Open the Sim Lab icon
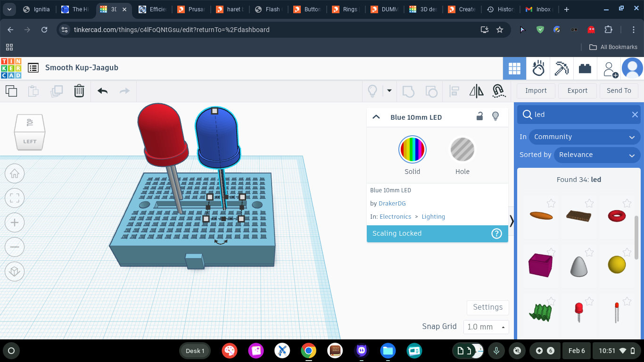Screen dimensions: 644x362 click(x=538, y=69)
